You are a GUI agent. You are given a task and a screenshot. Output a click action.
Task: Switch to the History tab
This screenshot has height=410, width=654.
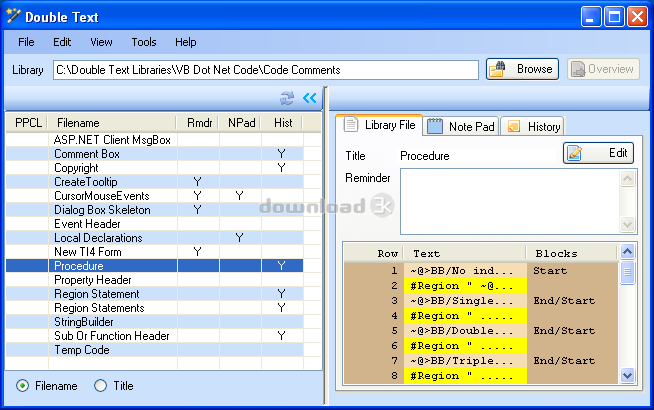(533, 126)
